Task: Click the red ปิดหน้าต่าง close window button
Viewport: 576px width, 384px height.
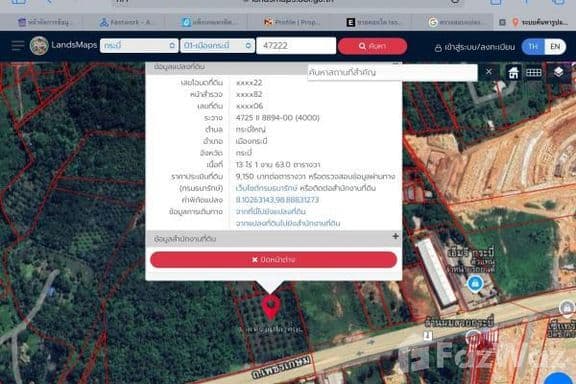Action: 274,259
